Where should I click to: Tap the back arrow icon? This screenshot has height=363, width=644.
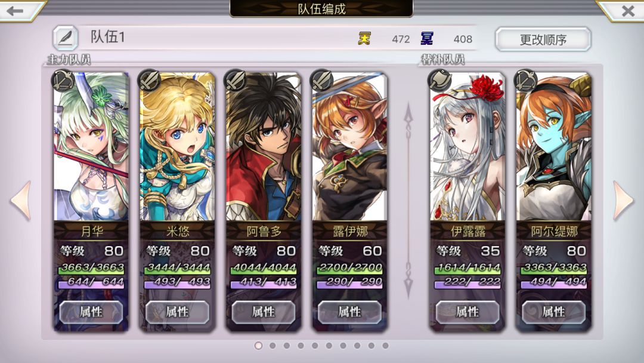15,11
